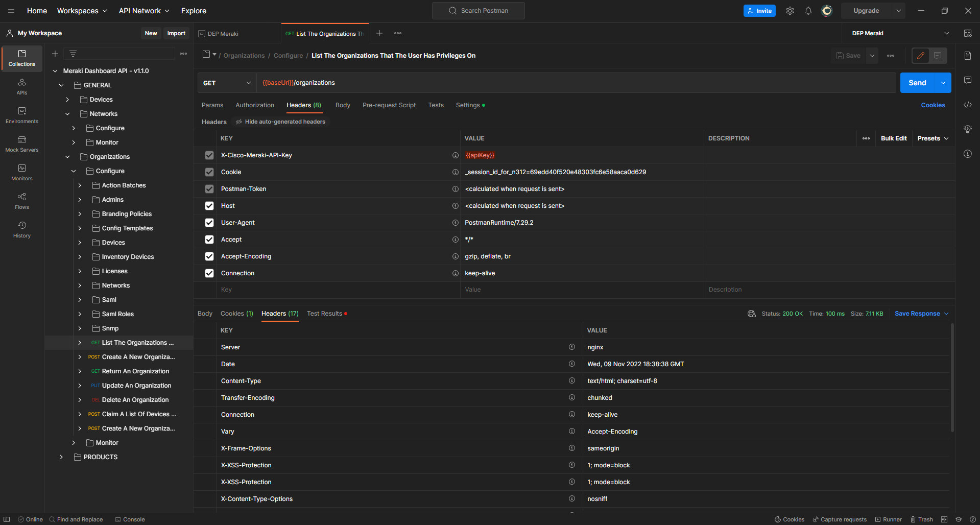Switch to the Authorization tab
The height and width of the screenshot is (525, 980).
click(x=255, y=105)
